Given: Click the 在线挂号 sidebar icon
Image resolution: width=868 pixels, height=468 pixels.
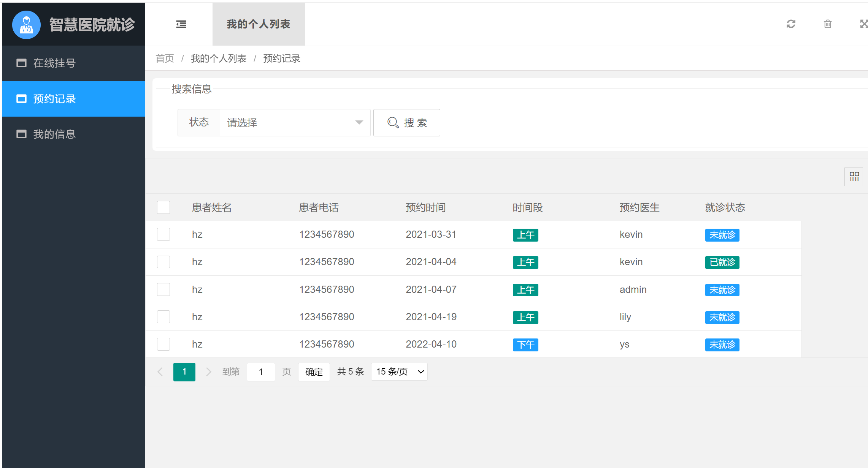Looking at the screenshot, I should (21, 63).
